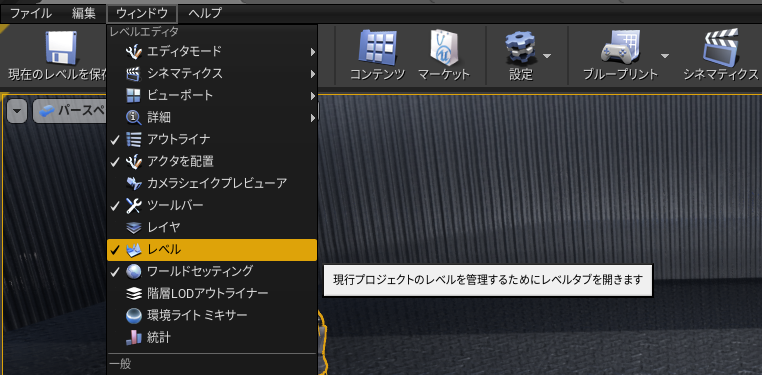This screenshot has height=375, width=762.
Task: Open the 編集 menu
Action: (84, 14)
